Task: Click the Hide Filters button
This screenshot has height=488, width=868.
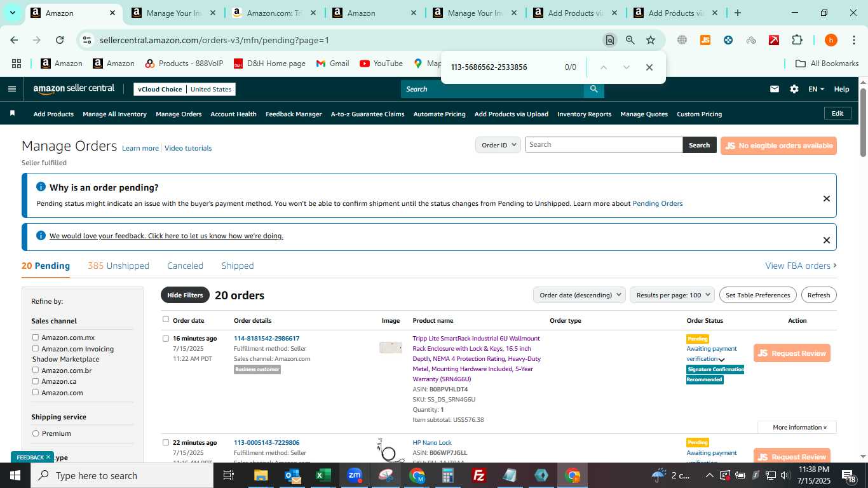Action: 185,295
